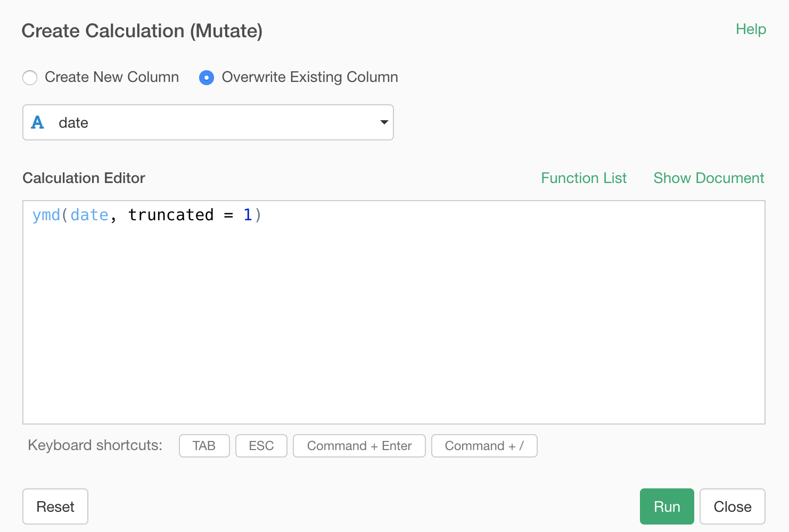Screen dimensions: 789x532
Task: Reset the calculation with Reset button
Action: (55, 506)
